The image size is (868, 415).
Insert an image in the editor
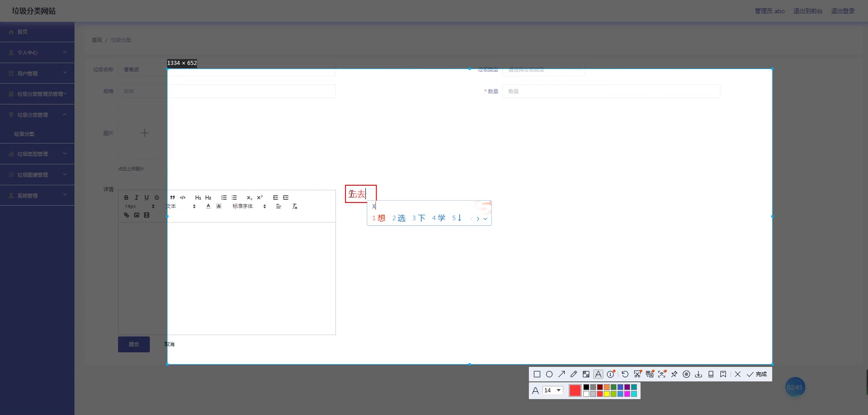[136, 215]
